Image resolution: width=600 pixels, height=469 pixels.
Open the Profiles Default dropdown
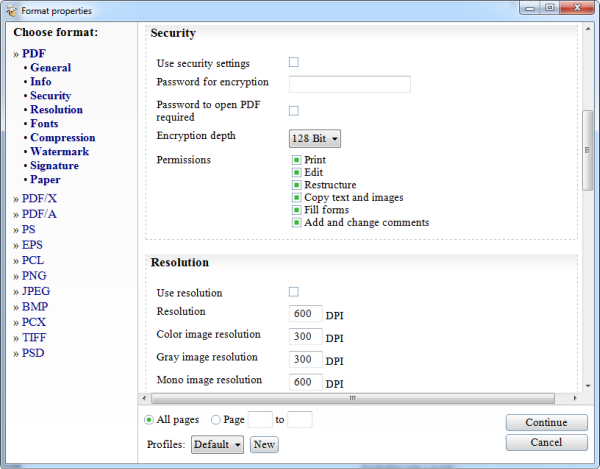(x=218, y=444)
